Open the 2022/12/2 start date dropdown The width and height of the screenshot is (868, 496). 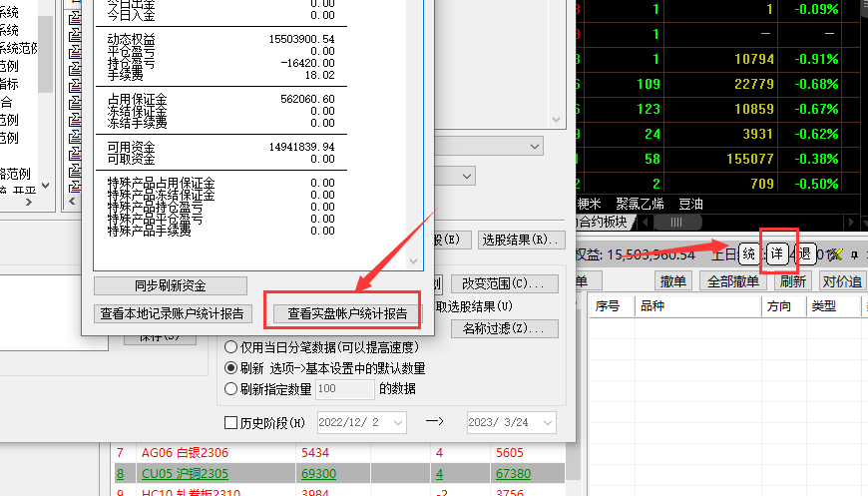[x=397, y=423]
